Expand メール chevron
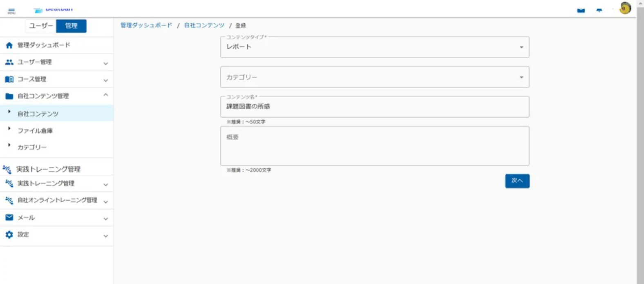644x284 pixels. point(105,219)
